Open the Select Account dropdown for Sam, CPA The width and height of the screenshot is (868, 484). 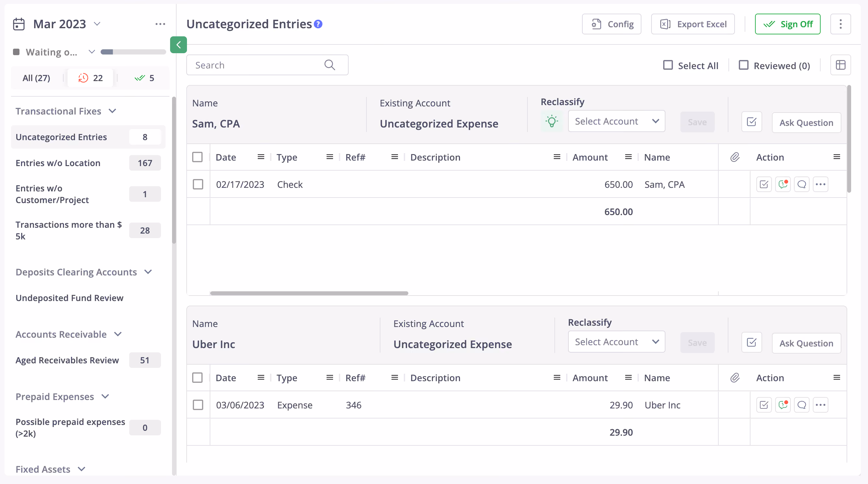[616, 121]
